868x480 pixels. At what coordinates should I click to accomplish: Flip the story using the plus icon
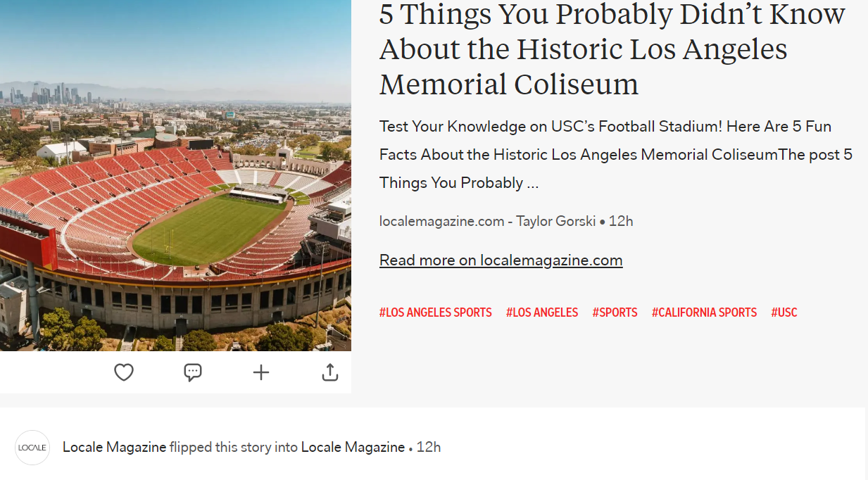tap(261, 372)
